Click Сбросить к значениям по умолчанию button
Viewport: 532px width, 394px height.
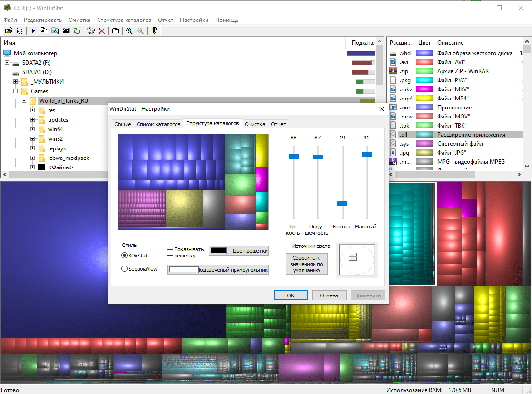point(307,264)
